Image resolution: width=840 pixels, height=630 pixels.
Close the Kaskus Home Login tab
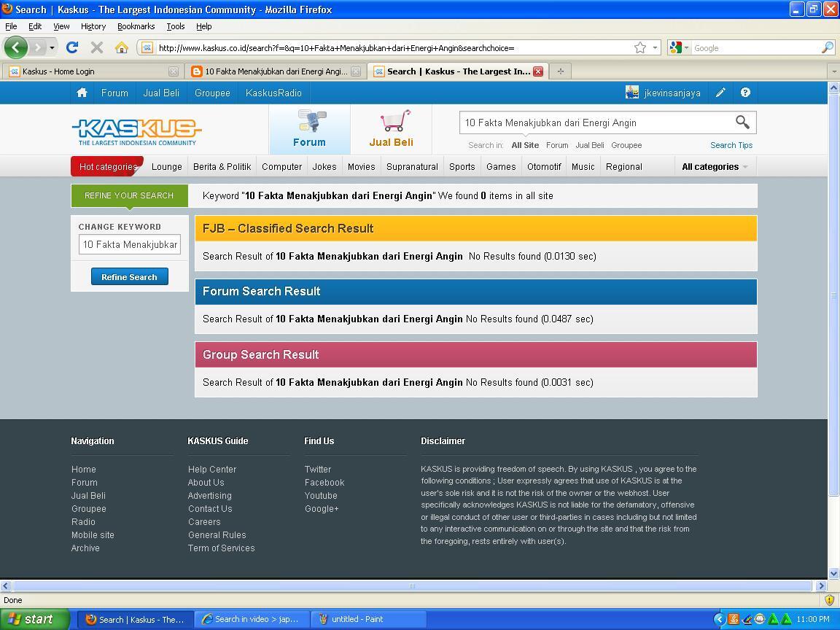coord(173,71)
